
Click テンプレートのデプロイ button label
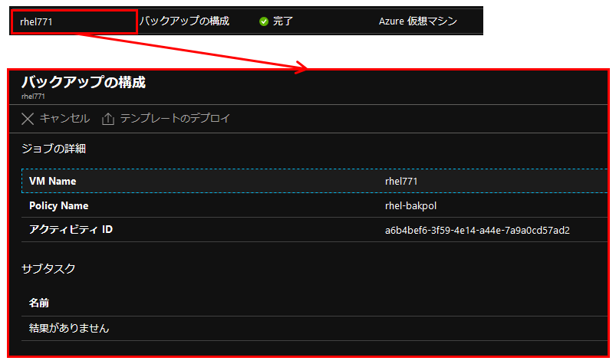[175, 118]
